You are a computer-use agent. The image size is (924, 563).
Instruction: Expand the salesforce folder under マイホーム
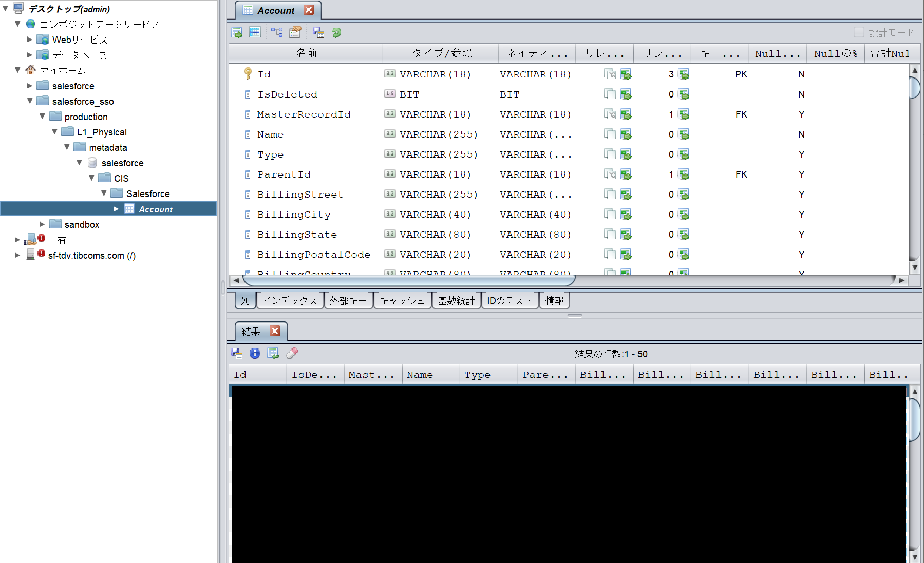coord(30,86)
